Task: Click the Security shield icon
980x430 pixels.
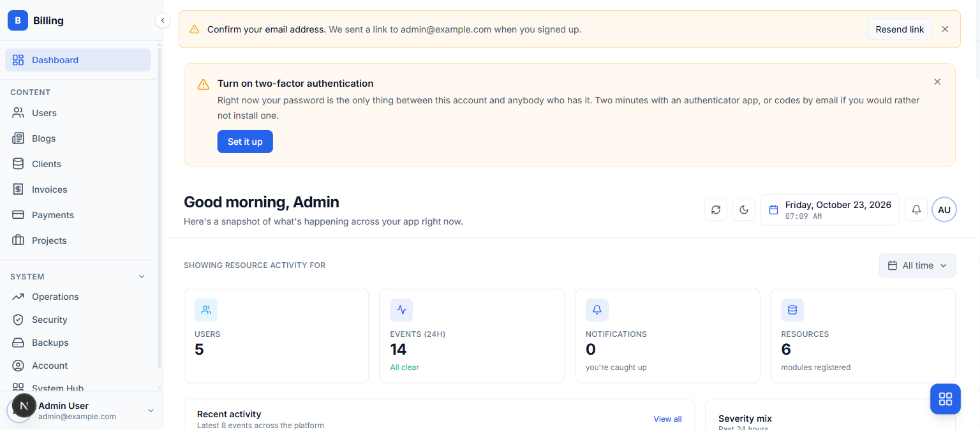Action: [19, 320]
